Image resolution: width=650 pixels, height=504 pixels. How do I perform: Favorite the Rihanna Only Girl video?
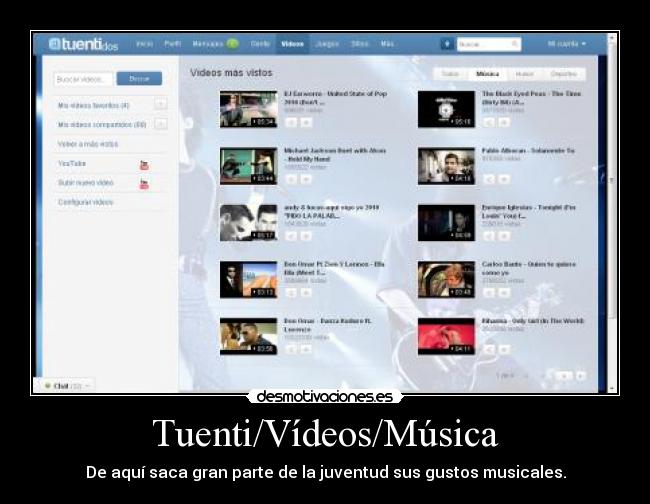click(504, 349)
